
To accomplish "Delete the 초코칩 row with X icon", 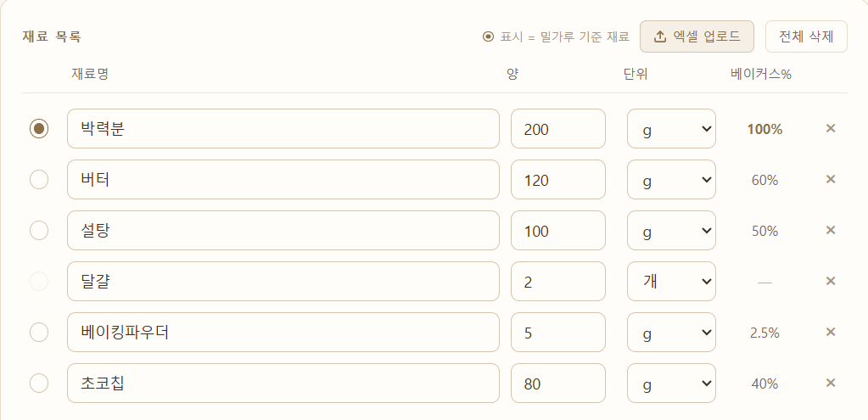I will coord(831,383).
